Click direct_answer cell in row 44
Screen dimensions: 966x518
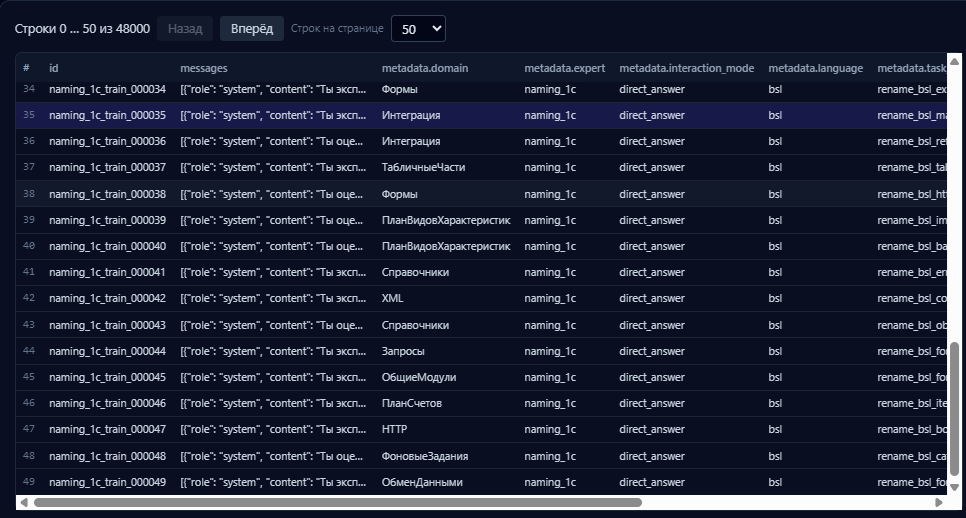pos(652,351)
